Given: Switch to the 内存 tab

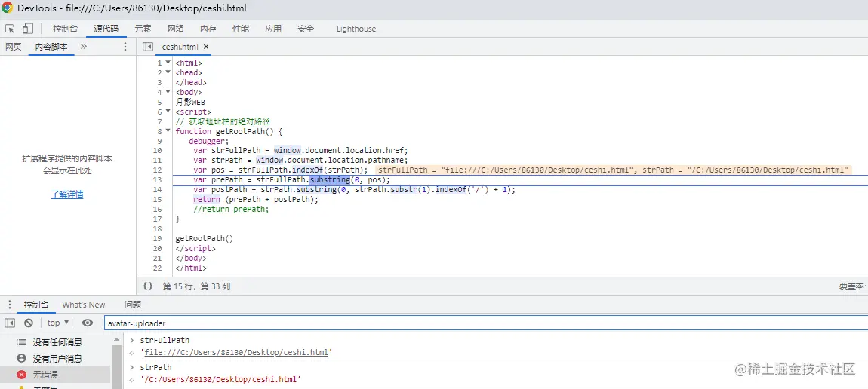Looking at the screenshot, I should coord(208,29).
